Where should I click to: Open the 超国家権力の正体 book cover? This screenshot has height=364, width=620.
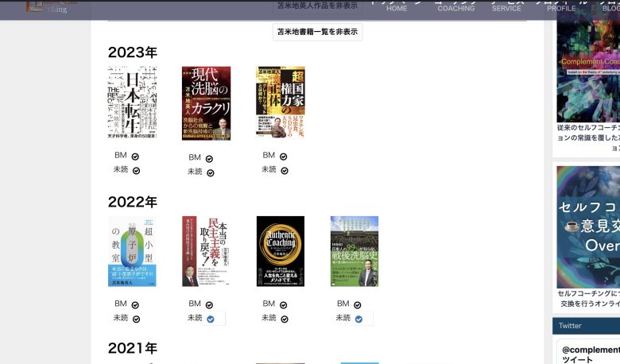coord(280,103)
